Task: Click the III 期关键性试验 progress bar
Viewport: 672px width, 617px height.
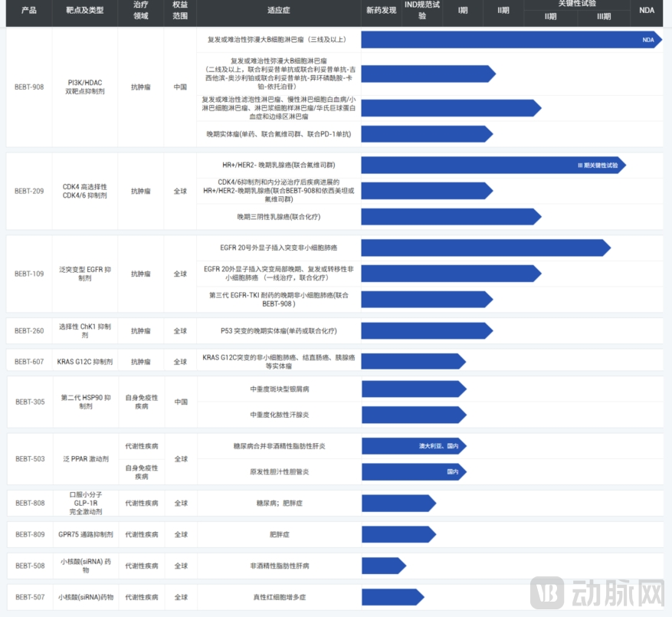Action: pyautogui.click(x=493, y=165)
